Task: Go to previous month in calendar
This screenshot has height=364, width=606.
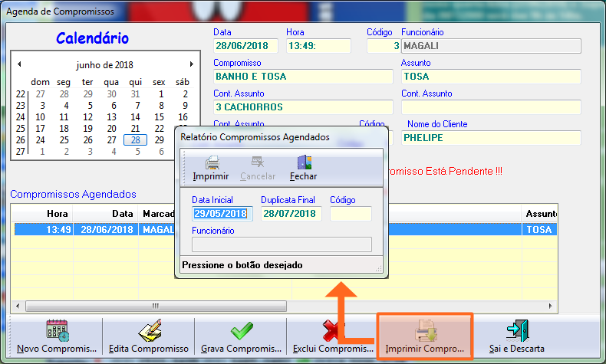Action: (x=19, y=64)
